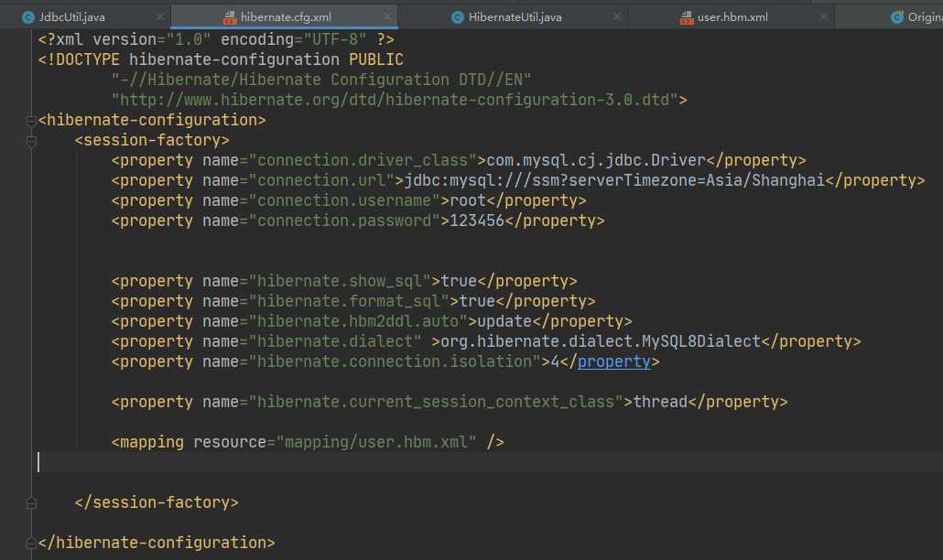
Task: Click the hibernate.cfg.xml file type icon
Action: pos(230,17)
